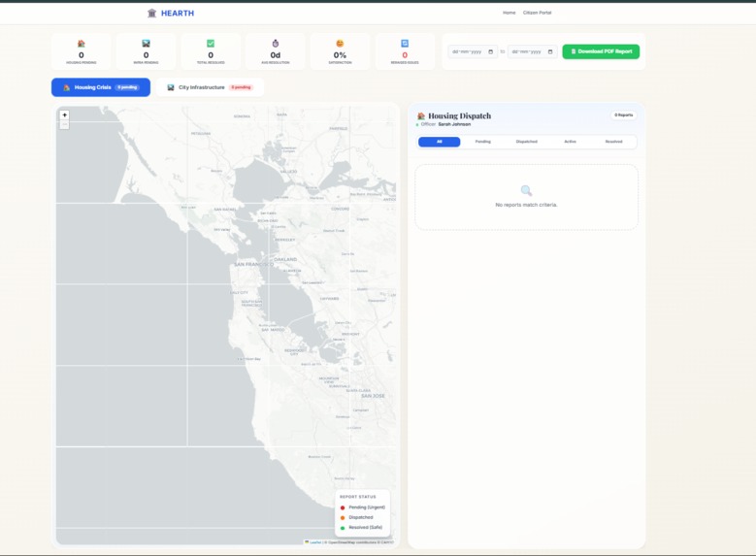The width and height of the screenshot is (756, 556).
Task: Click the '0%' satisfaction value
Action: click(340, 55)
